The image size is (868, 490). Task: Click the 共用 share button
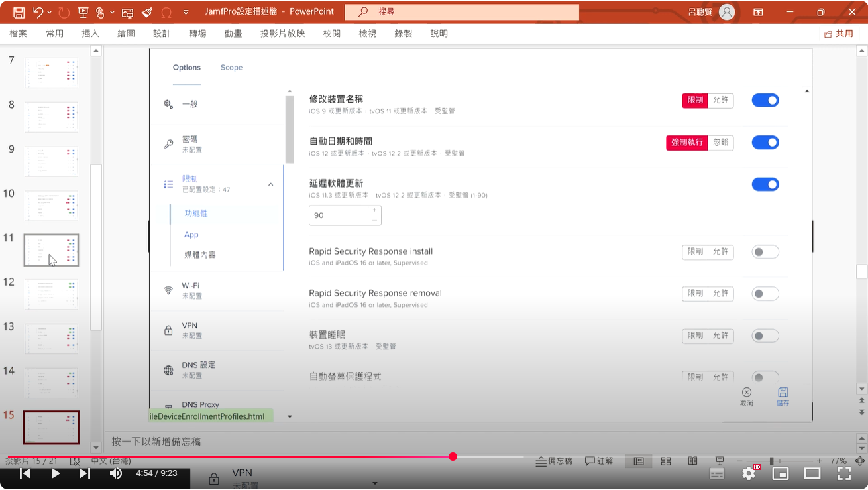tap(839, 33)
